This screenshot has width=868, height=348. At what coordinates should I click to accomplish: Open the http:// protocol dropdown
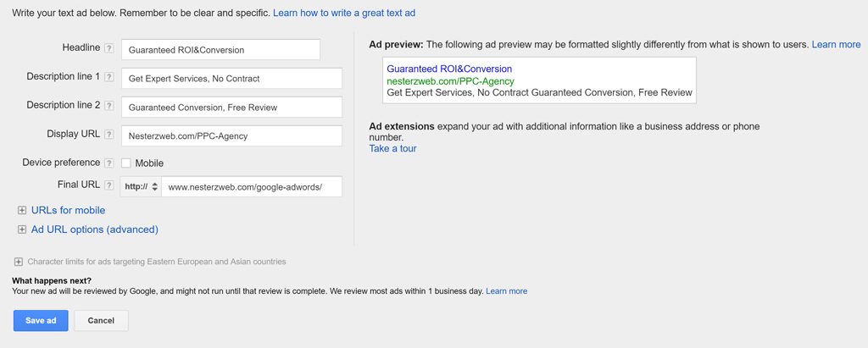pos(142,186)
